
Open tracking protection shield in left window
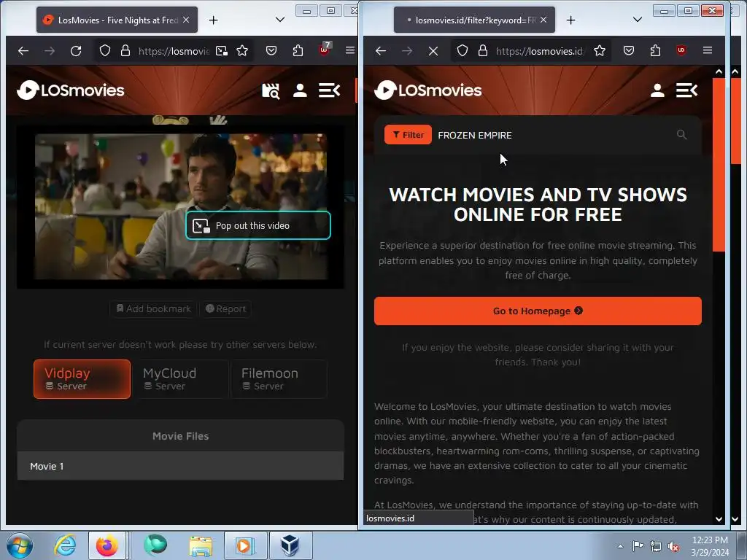point(105,50)
